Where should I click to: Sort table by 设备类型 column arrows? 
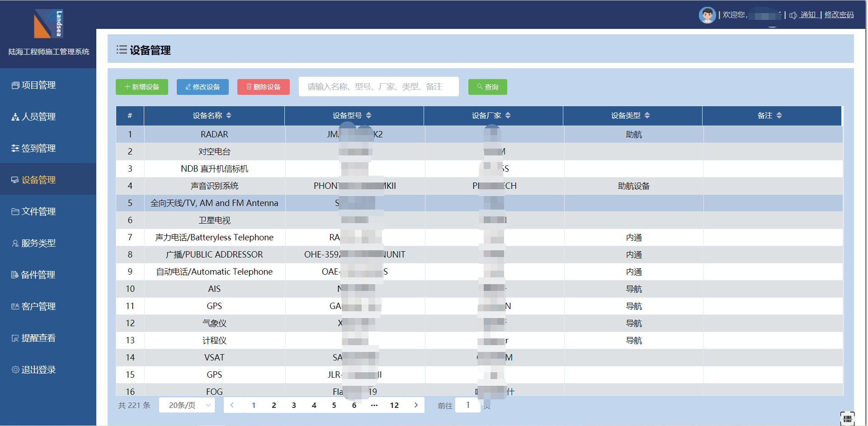(647, 116)
